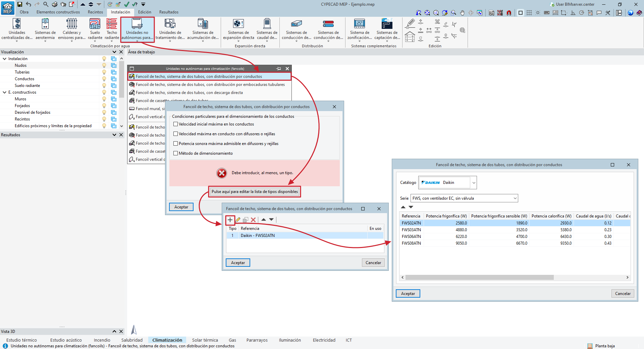This screenshot has width=644, height=349.
Task: Click the undo arrow in title bar
Action: [x=29, y=4]
